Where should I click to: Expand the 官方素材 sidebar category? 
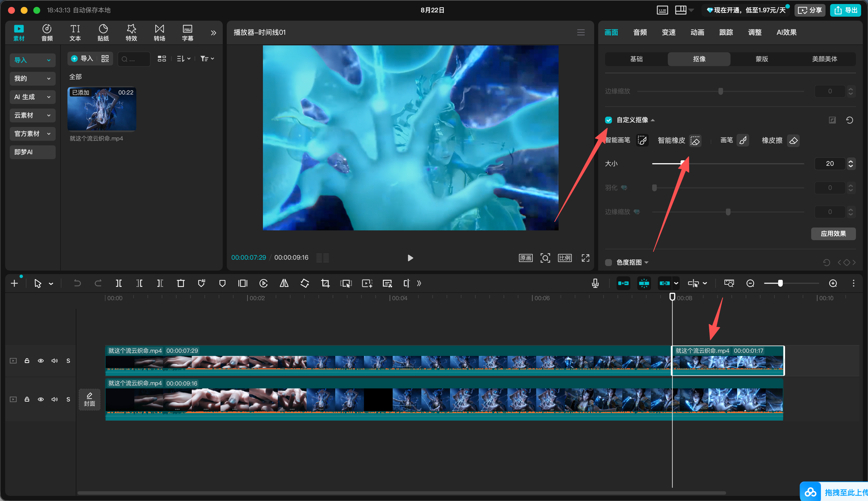[33, 134]
